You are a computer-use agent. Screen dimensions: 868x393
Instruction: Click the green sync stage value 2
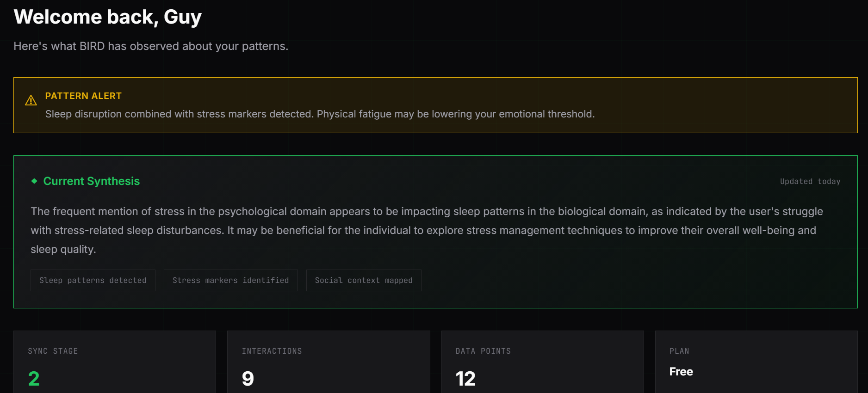(34, 379)
